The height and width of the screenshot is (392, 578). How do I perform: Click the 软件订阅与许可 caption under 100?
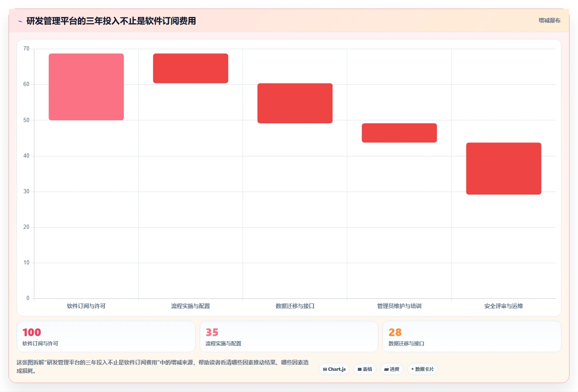[40, 344]
